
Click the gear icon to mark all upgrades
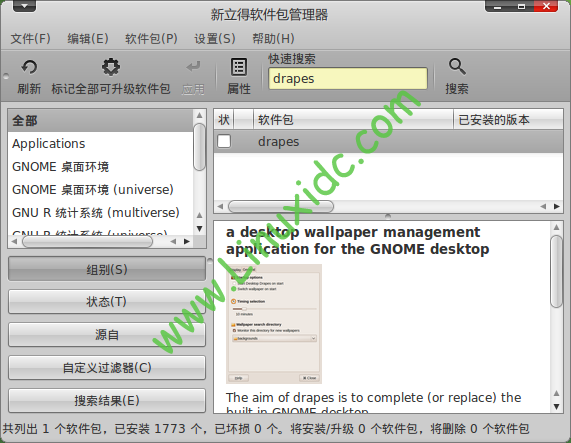[x=111, y=67]
